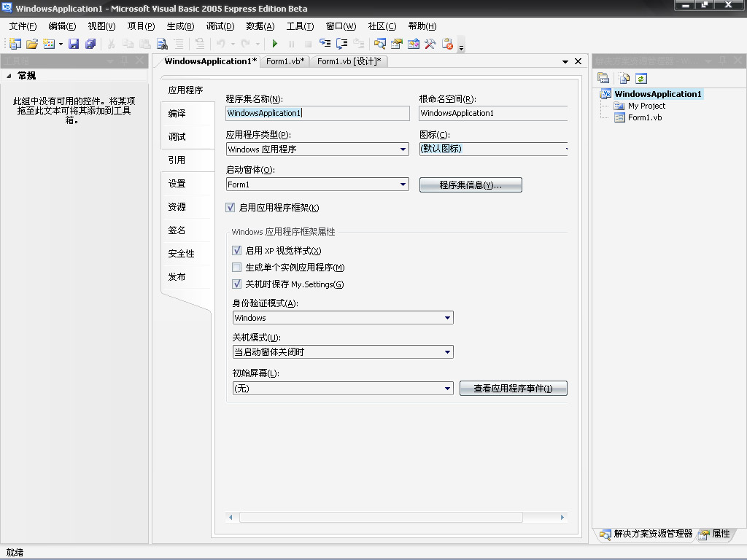The height and width of the screenshot is (560, 747).
Task: Switch to the 属性 panel tab
Action: 715,534
